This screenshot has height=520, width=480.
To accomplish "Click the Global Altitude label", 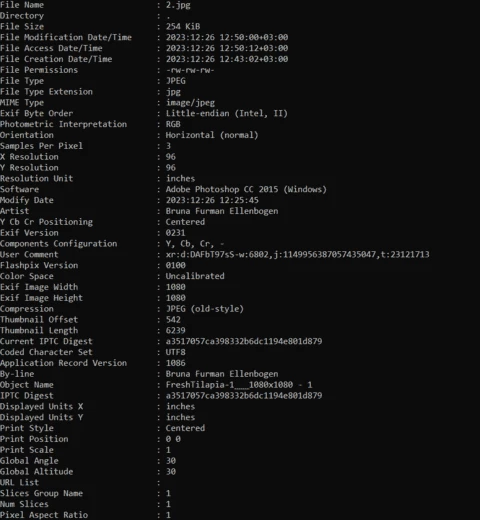I will pyautogui.click(x=36, y=472).
